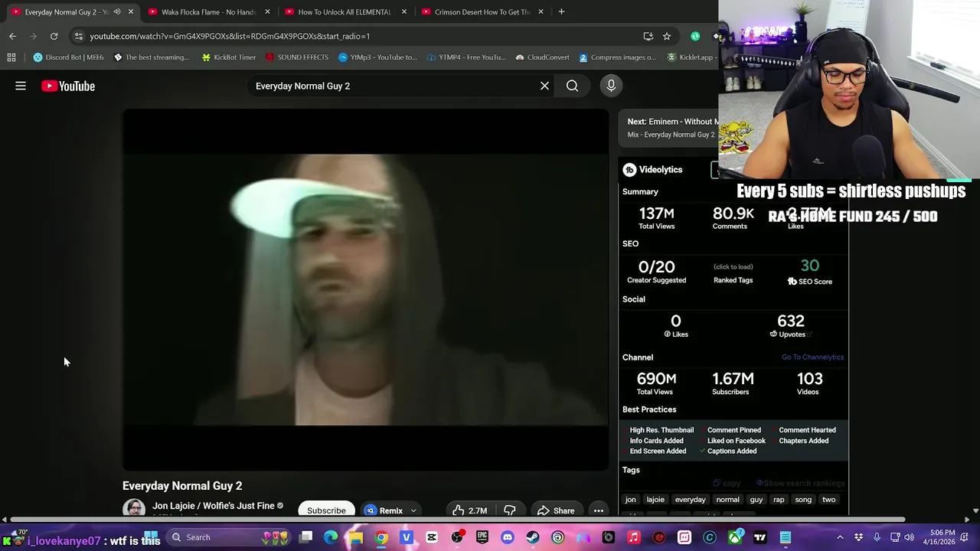Screen dimensions: 980x551
Task: Go to YouTube home via logo
Action: [68, 86]
